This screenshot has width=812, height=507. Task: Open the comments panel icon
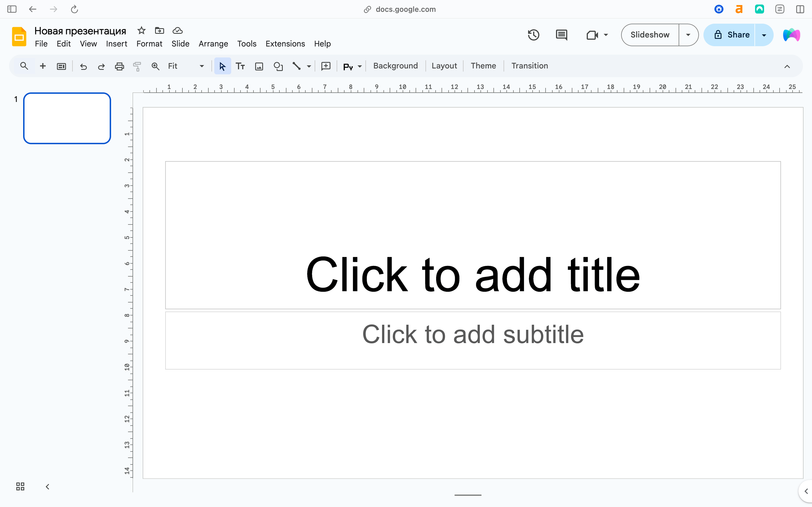click(561, 35)
